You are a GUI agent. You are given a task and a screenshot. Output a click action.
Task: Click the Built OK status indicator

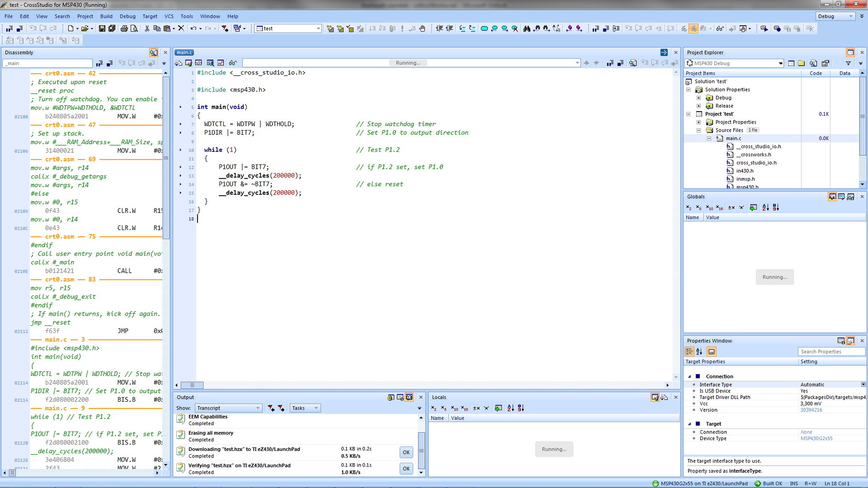(768, 483)
